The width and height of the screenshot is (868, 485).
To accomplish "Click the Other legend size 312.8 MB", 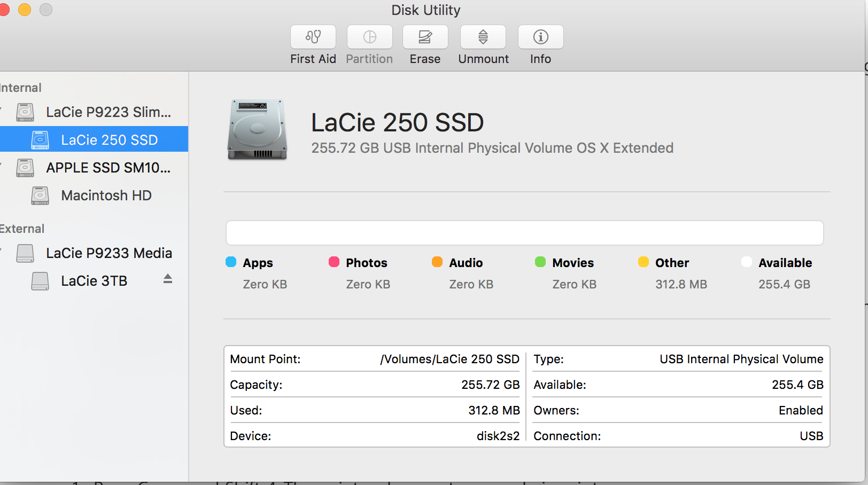I will click(x=681, y=284).
